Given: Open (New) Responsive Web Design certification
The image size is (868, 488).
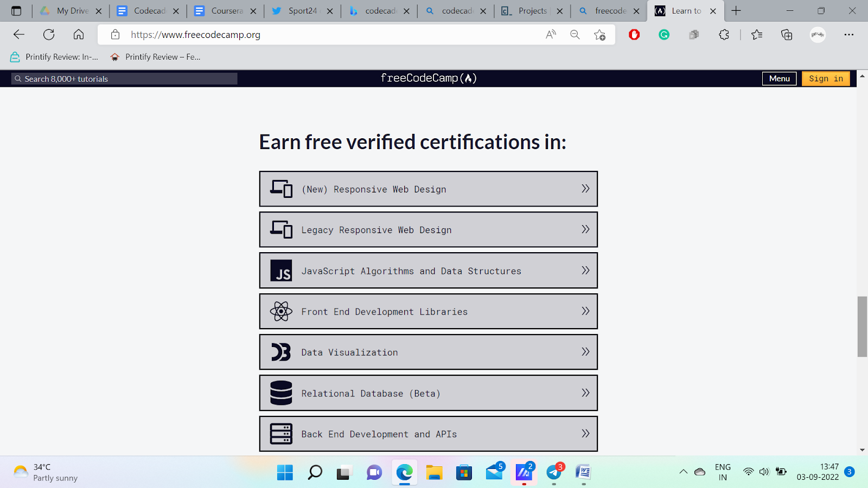Looking at the screenshot, I should tap(429, 189).
